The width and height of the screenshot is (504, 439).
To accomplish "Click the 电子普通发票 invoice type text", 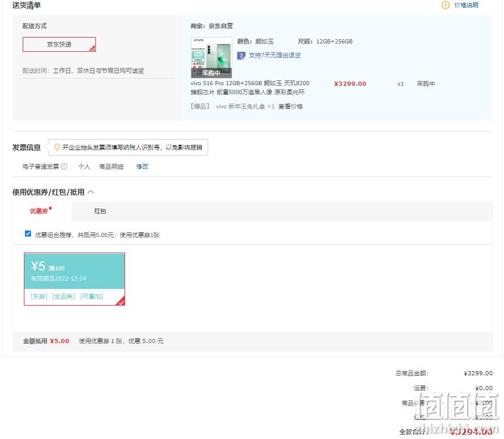I will pyautogui.click(x=41, y=166).
